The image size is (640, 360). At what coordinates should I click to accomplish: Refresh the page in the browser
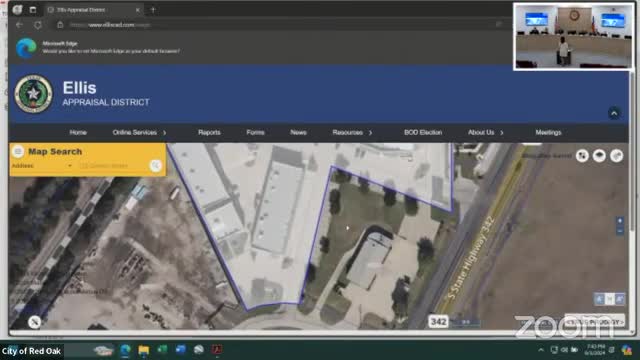(x=38, y=25)
